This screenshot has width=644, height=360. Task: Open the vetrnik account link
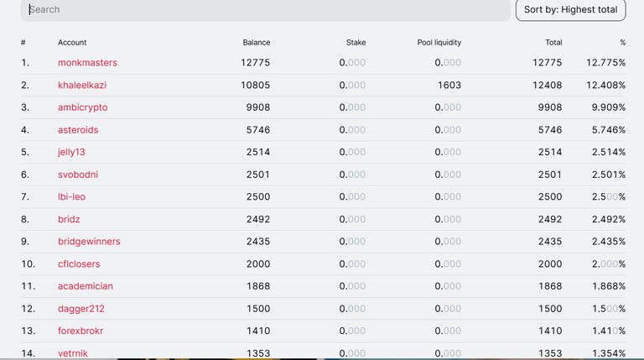tap(73, 353)
